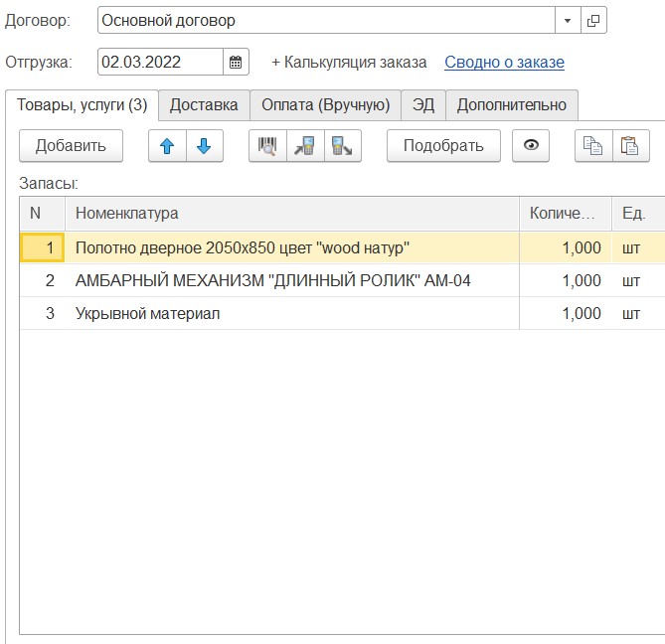
Task: Expand the Калькуляция заказа section
Action: pos(349,62)
